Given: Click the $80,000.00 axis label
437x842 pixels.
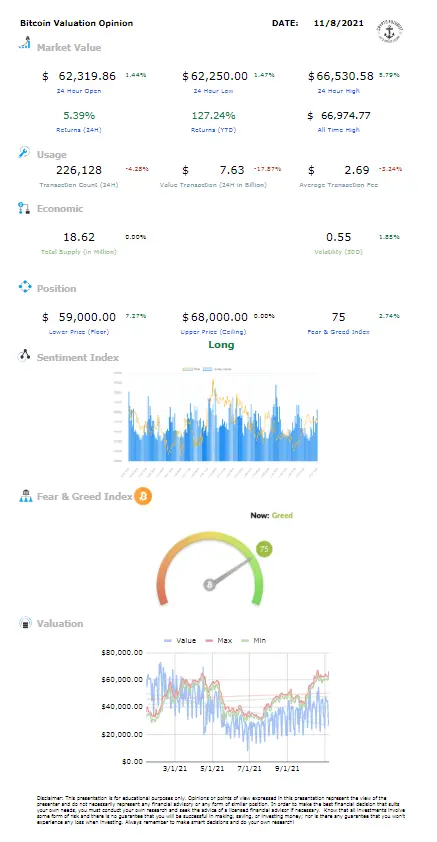Looking at the screenshot, I should [x=121, y=652].
